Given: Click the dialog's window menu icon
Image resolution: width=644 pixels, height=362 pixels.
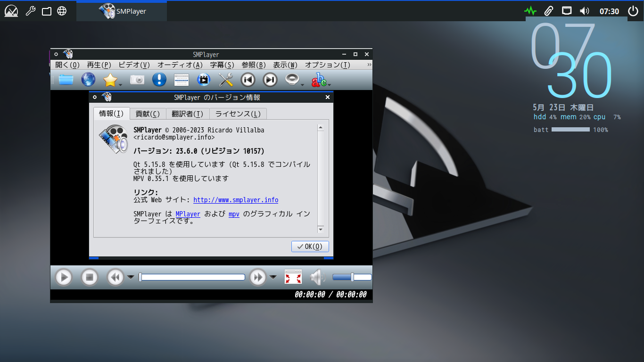Looking at the screenshot, I should pyautogui.click(x=94, y=97).
